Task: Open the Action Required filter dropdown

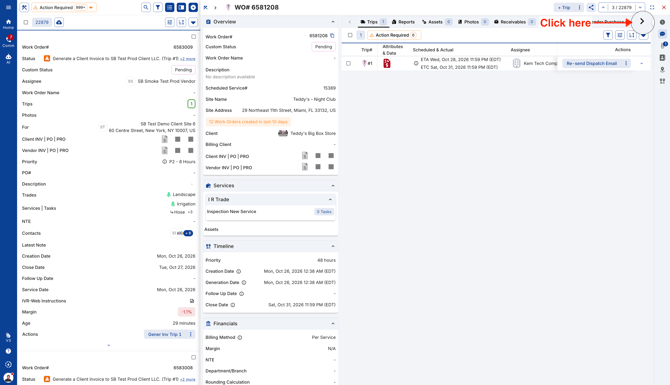Action: coord(91,7)
